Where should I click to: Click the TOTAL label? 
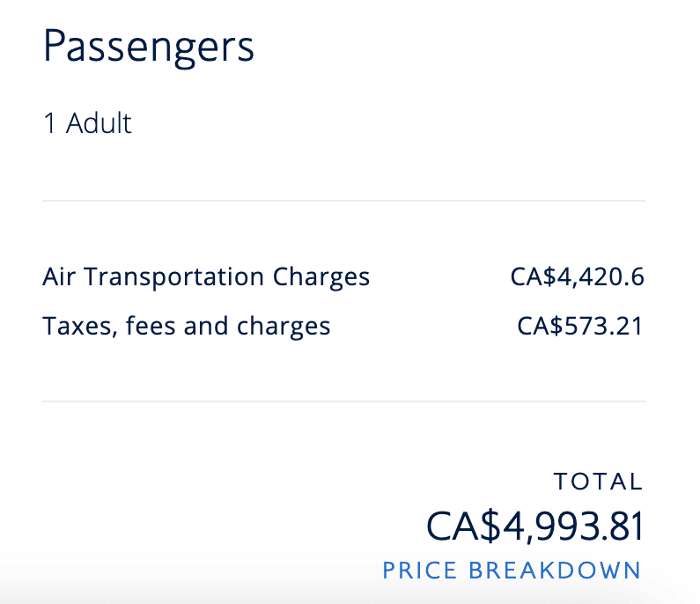(x=599, y=482)
